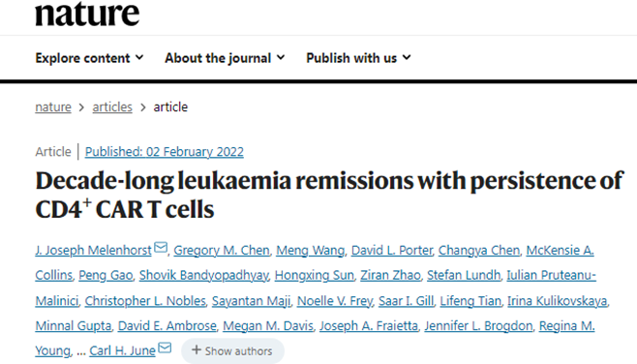
Task: View author Stefan Lundh
Action: [464, 276]
